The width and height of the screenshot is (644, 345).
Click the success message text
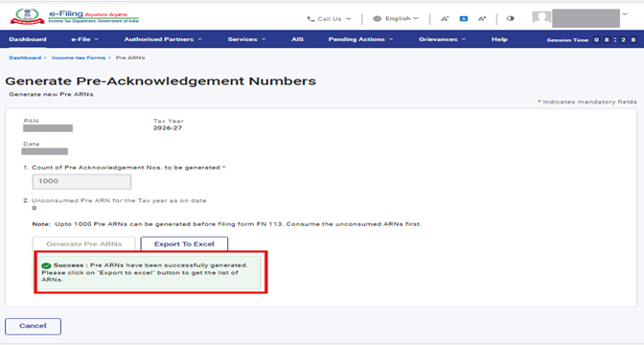click(x=146, y=272)
